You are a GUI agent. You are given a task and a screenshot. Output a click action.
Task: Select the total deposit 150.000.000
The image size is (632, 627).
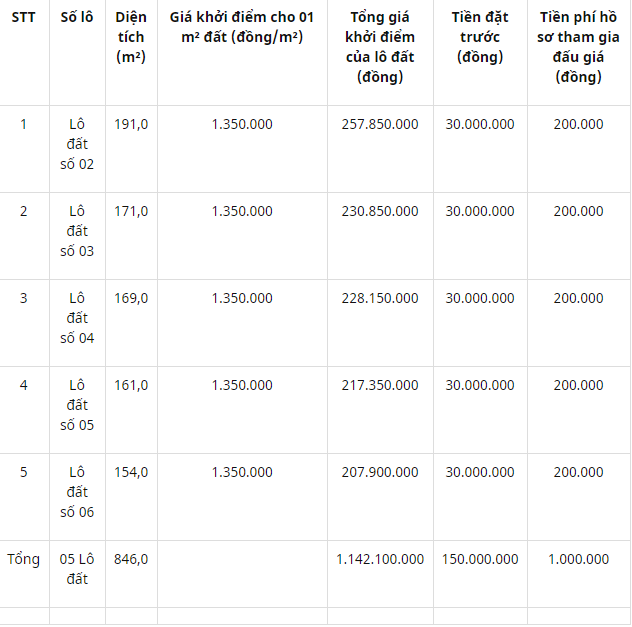pyautogui.click(x=480, y=559)
